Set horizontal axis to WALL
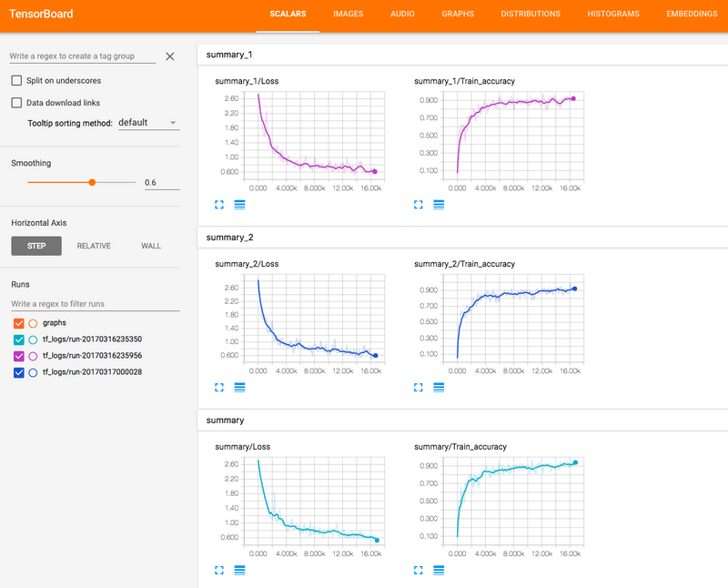The height and width of the screenshot is (588, 728). point(150,246)
